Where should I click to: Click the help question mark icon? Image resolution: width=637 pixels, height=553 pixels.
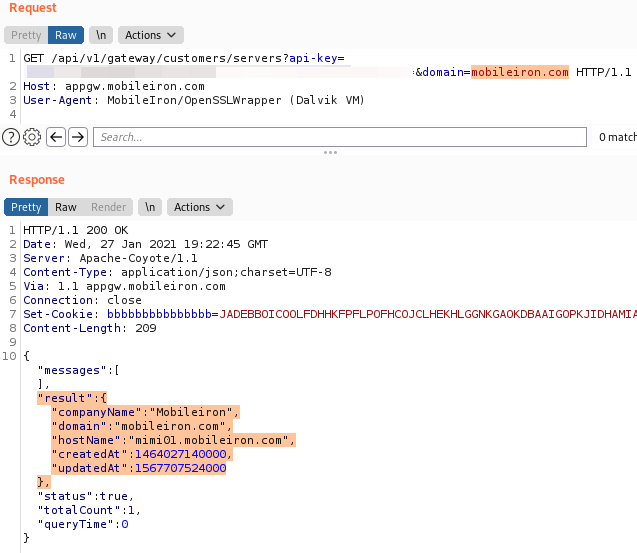11,137
